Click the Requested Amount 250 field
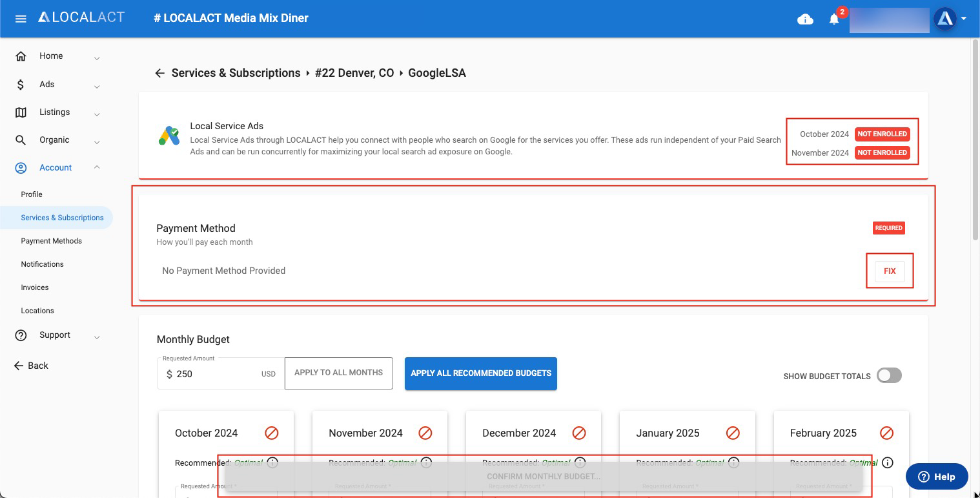Viewport: 980px width, 498px height. point(221,373)
